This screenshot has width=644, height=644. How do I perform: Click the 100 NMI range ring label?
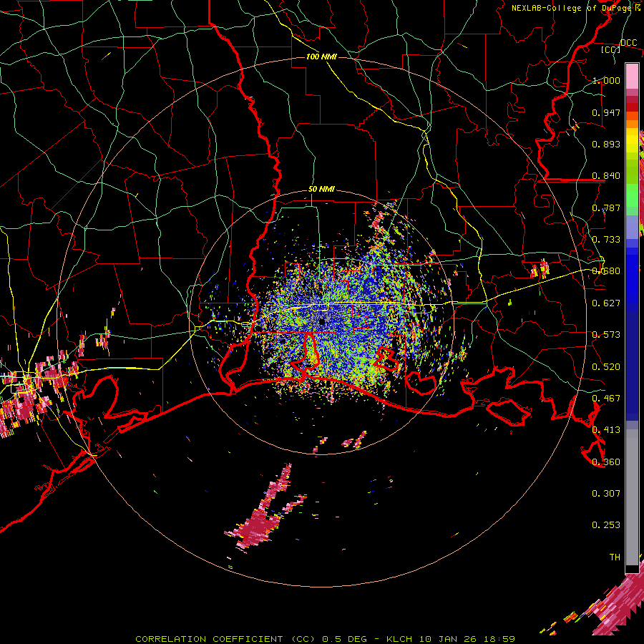click(x=321, y=57)
